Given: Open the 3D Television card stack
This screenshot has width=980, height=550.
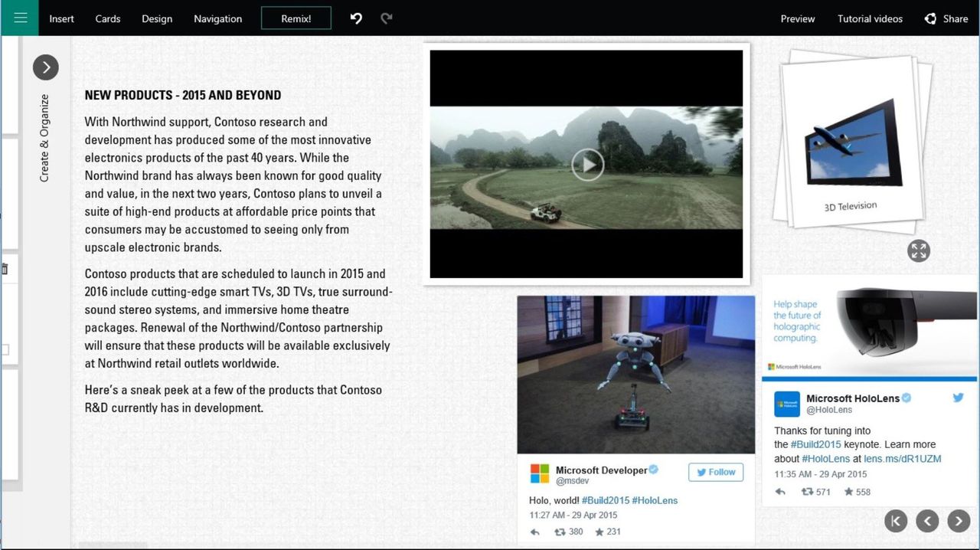Looking at the screenshot, I should point(851,142).
